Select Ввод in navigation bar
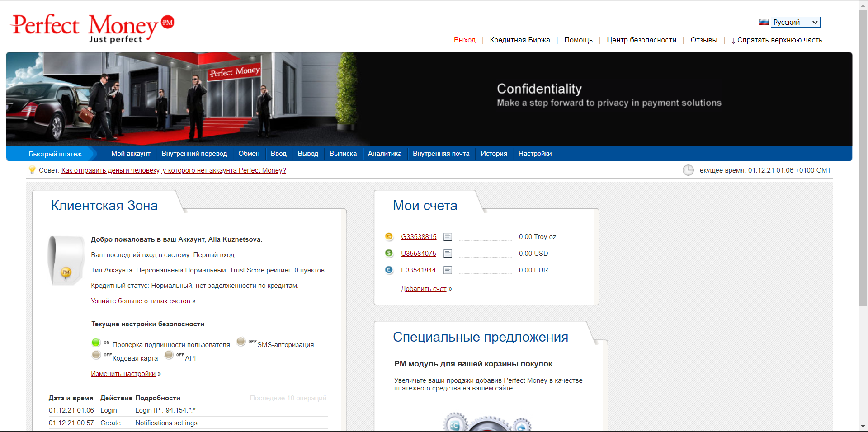 point(278,154)
